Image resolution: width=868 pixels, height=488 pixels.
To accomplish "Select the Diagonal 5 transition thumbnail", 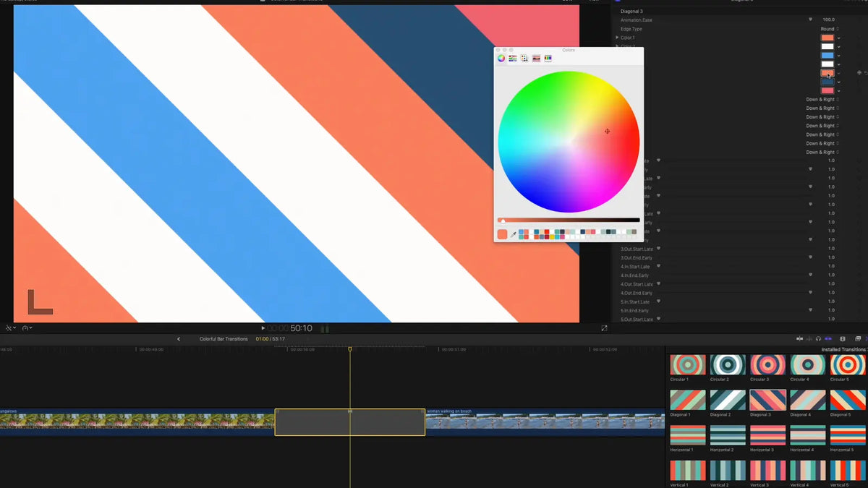I will tap(848, 400).
